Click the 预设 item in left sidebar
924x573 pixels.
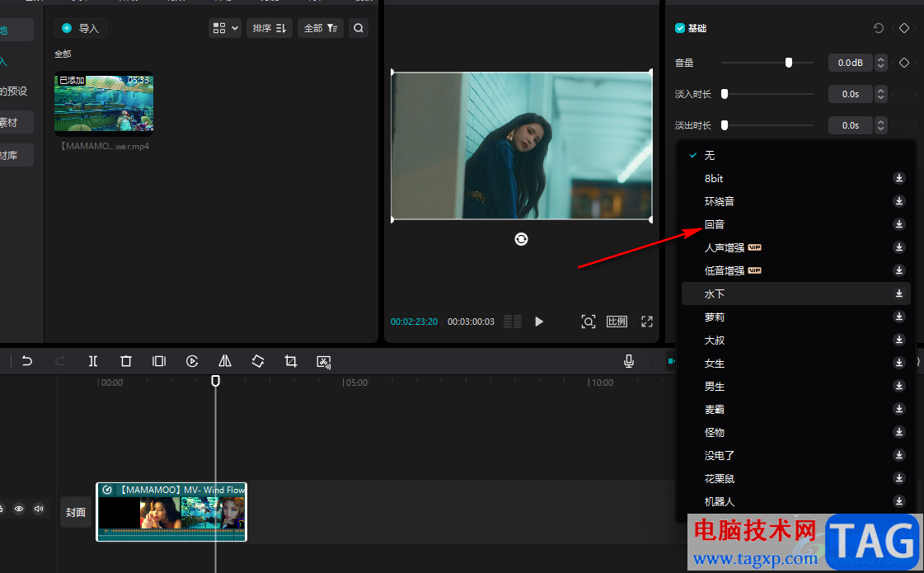13,92
